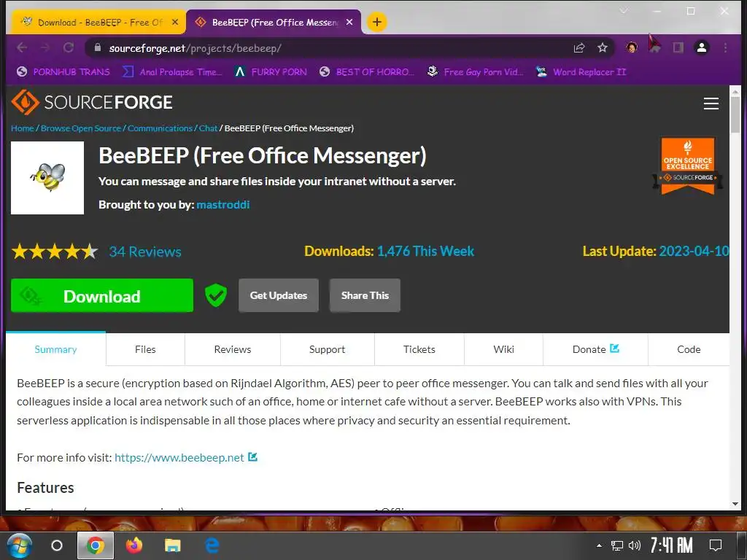Go to the Home breadcrumb link
The height and width of the screenshot is (560, 747).
[23, 128]
